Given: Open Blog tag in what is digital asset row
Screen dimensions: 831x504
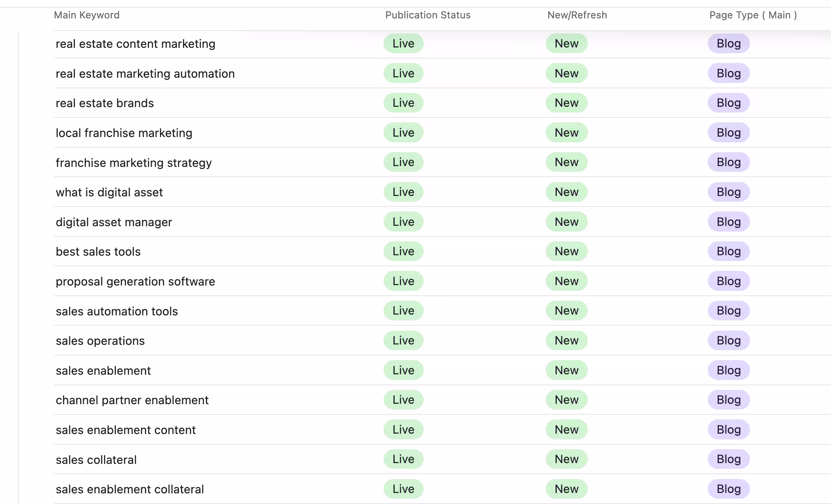Looking at the screenshot, I should click(x=729, y=192).
